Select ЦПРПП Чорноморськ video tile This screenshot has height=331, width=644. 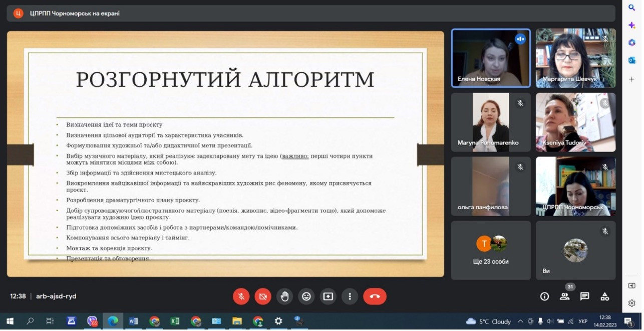pyautogui.click(x=576, y=187)
